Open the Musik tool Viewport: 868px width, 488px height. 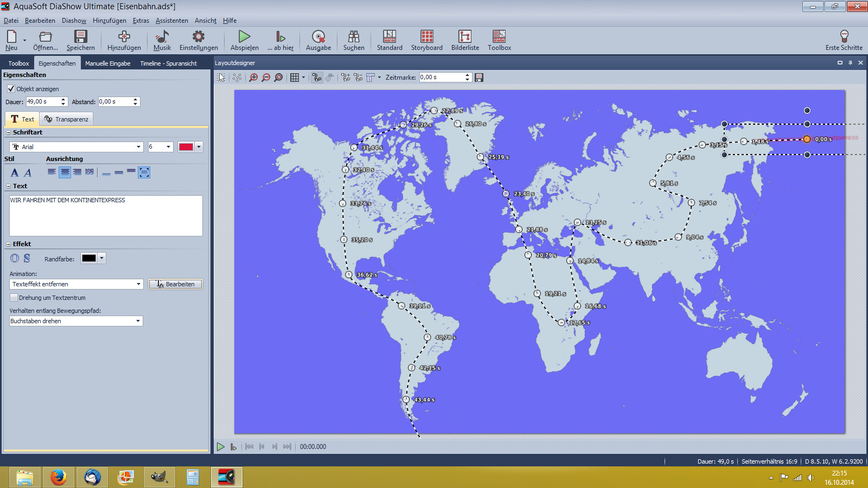pyautogui.click(x=162, y=40)
